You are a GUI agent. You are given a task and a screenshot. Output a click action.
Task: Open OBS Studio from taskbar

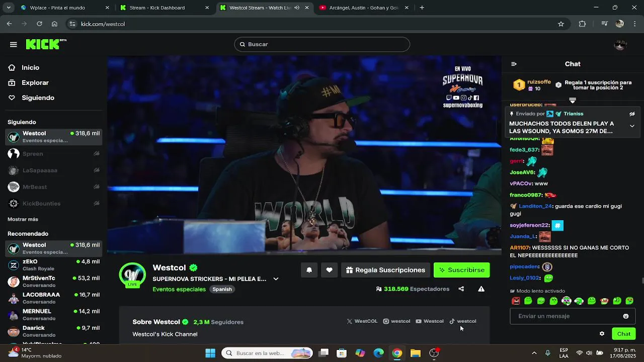point(434,353)
